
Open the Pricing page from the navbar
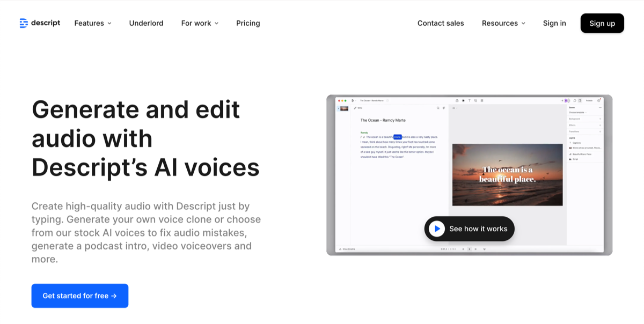click(247, 23)
